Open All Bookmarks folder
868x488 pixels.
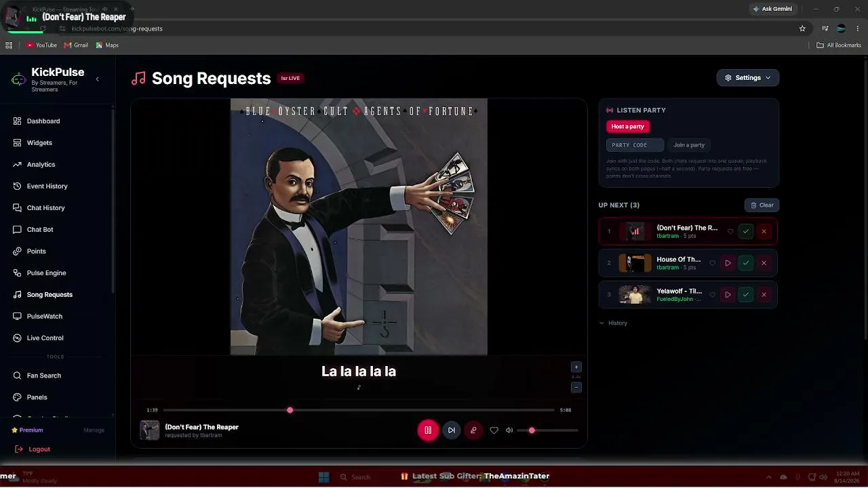pos(839,45)
